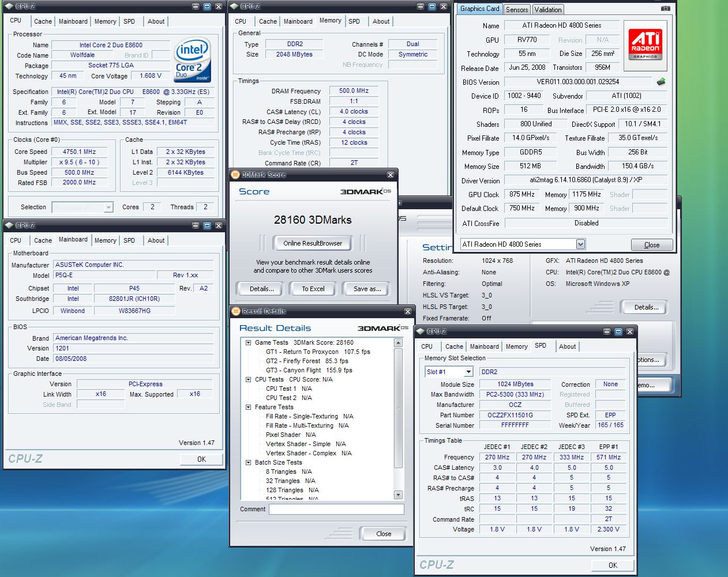Click the ATI CrossFire 'Disabled' field

pos(586,223)
